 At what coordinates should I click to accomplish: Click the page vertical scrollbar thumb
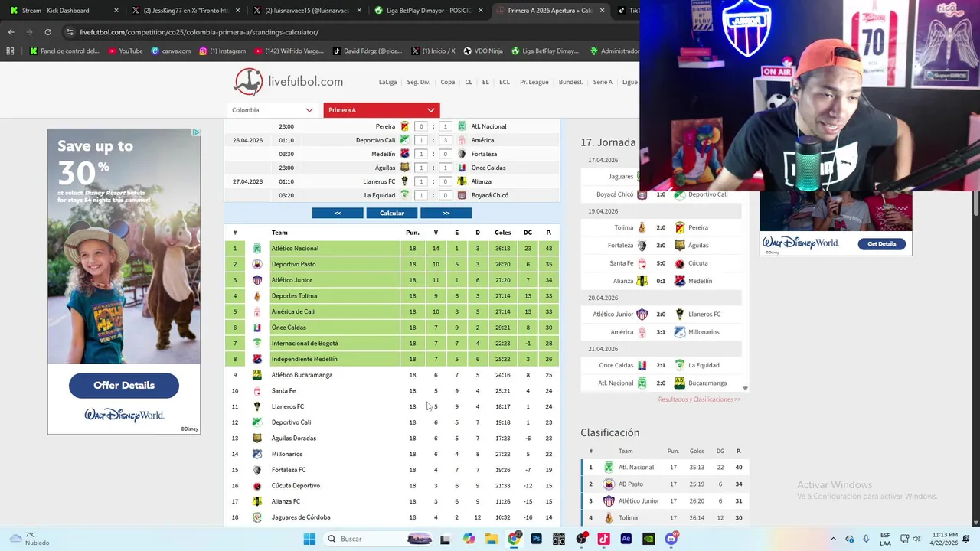(975, 205)
